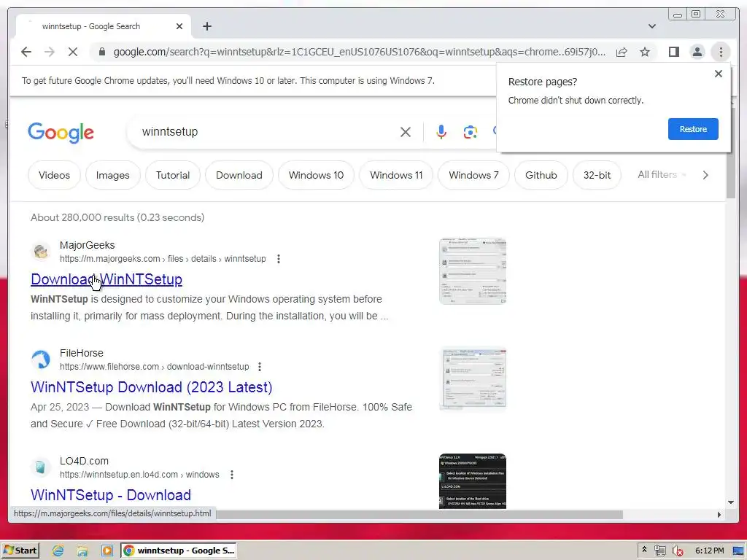
Task: Switch to the Chrome taskbar button
Action: pyautogui.click(x=179, y=551)
